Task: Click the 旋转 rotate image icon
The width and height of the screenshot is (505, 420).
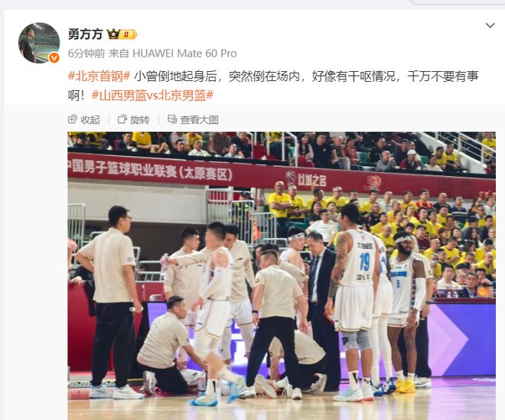Action: [x=122, y=119]
